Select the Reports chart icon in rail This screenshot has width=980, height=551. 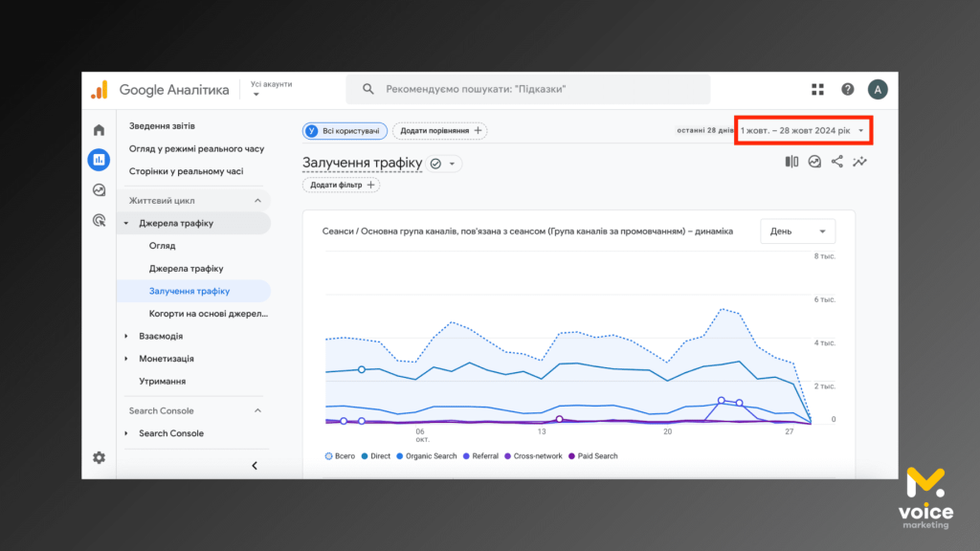click(99, 160)
